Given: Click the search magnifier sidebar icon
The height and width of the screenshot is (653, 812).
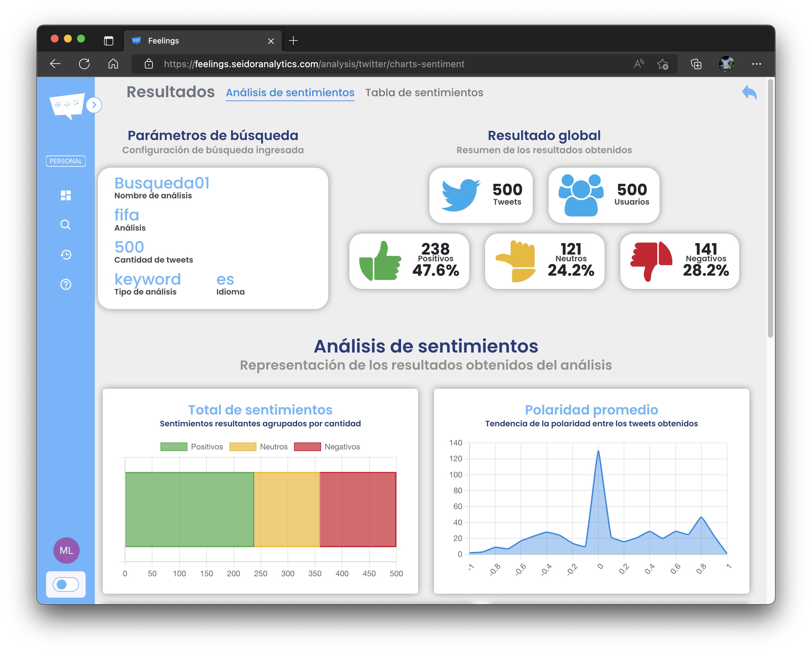Looking at the screenshot, I should click(x=66, y=225).
